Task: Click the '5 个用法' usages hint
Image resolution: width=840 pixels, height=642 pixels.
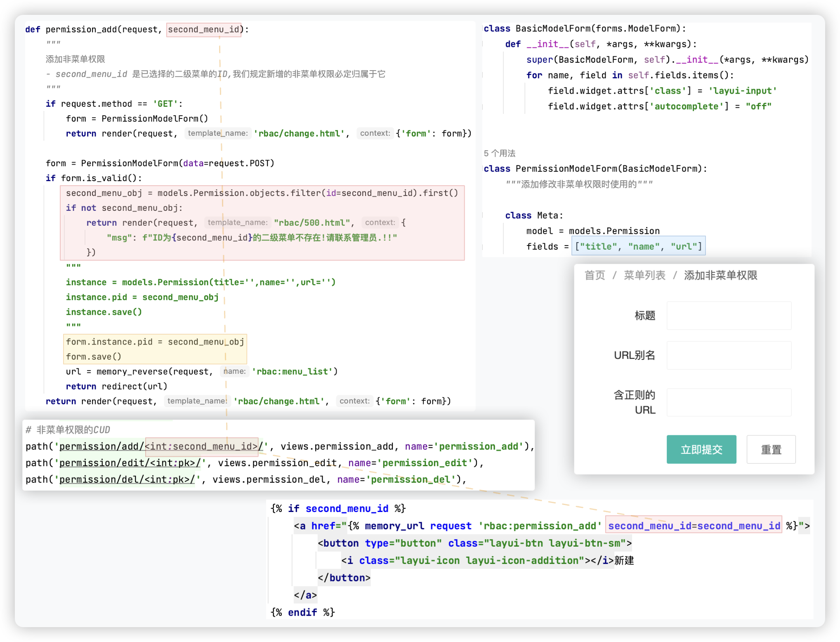Action: [499, 153]
